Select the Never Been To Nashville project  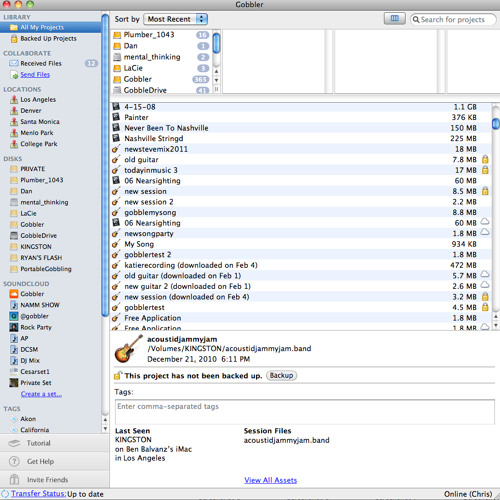(x=301, y=128)
